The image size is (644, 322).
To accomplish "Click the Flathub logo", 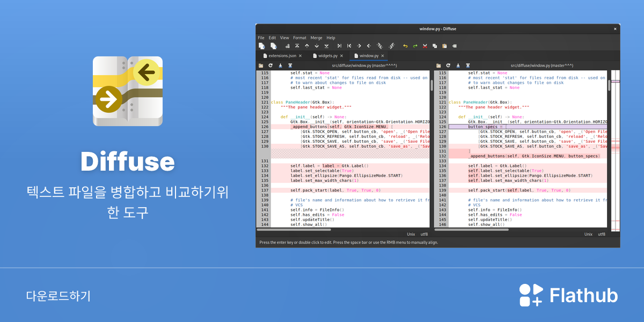I will click(x=568, y=295).
